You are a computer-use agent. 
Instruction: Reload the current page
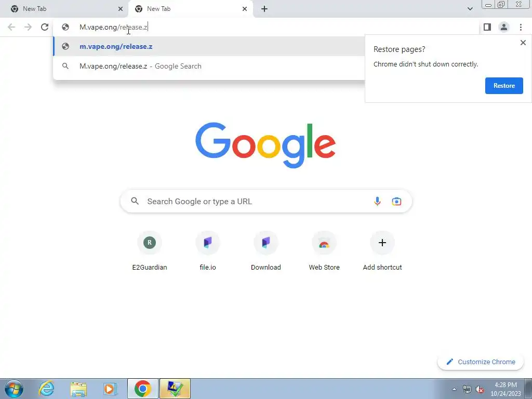[x=45, y=27]
